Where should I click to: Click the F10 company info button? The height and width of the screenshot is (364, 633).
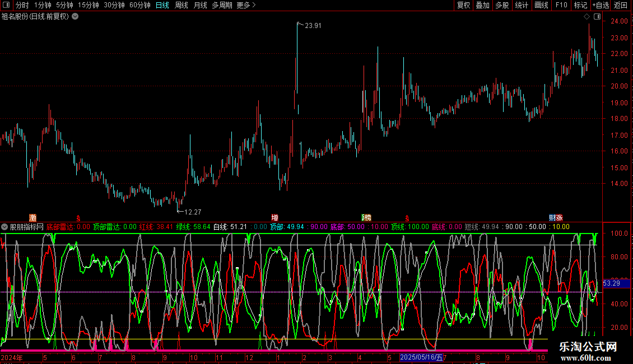[x=561, y=5]
